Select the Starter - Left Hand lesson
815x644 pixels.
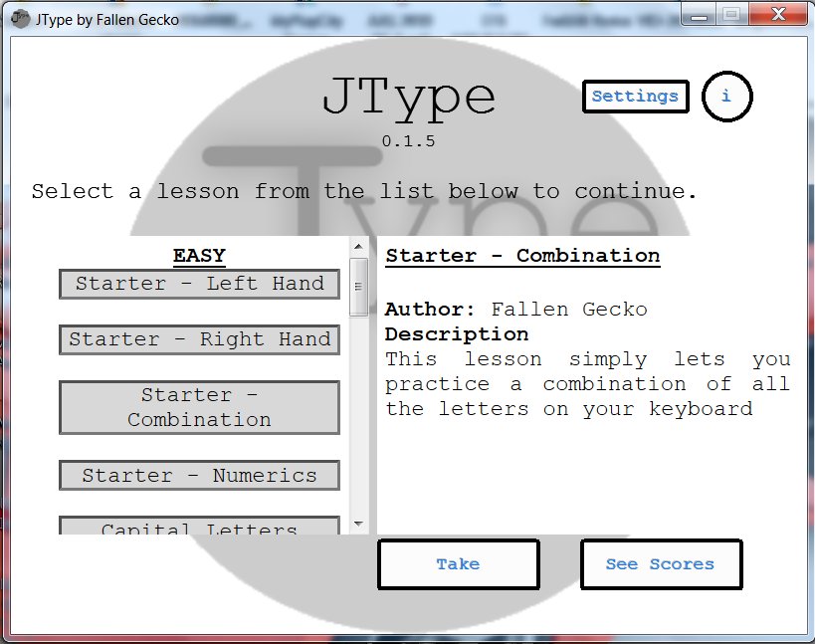(199, 284)
